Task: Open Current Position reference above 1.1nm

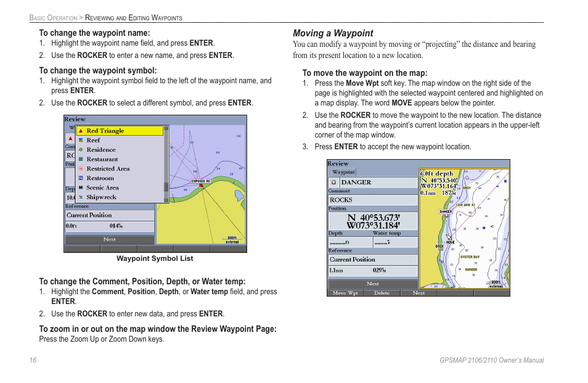Action: [373, 260]
